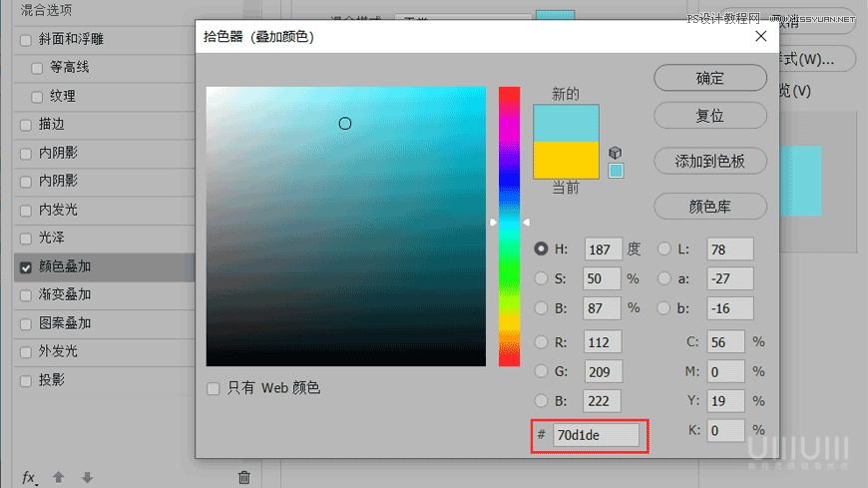
Task: Click the Y yellow field showing 19
Action: 725,401
